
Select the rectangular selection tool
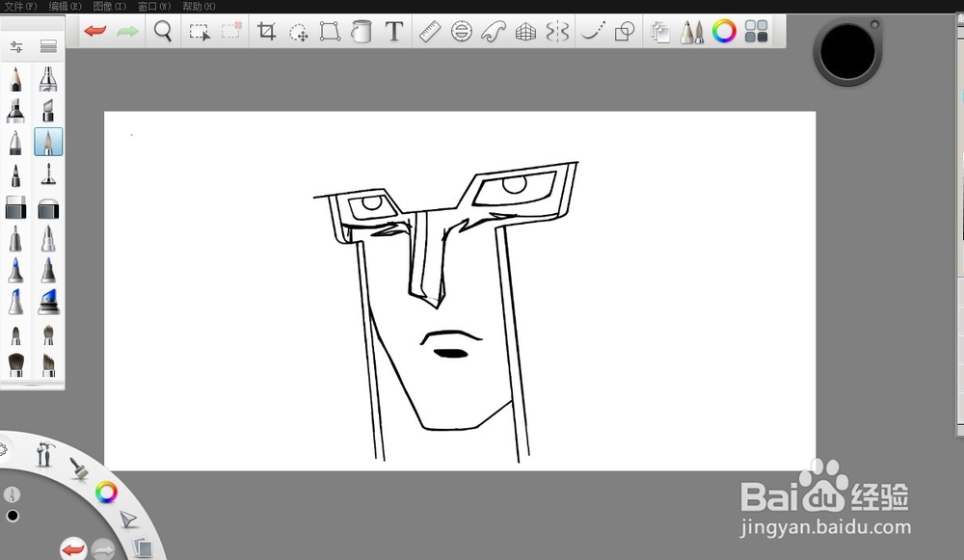[x=200, y=32]
